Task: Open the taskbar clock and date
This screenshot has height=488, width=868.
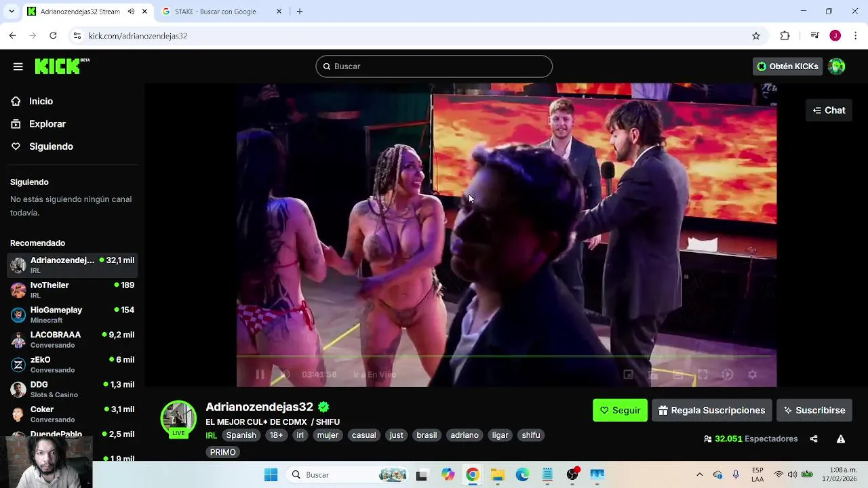Action: point(840,474)
